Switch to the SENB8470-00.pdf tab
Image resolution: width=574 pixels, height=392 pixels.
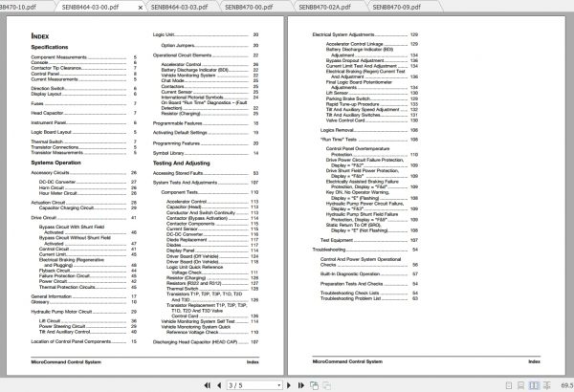249,7
